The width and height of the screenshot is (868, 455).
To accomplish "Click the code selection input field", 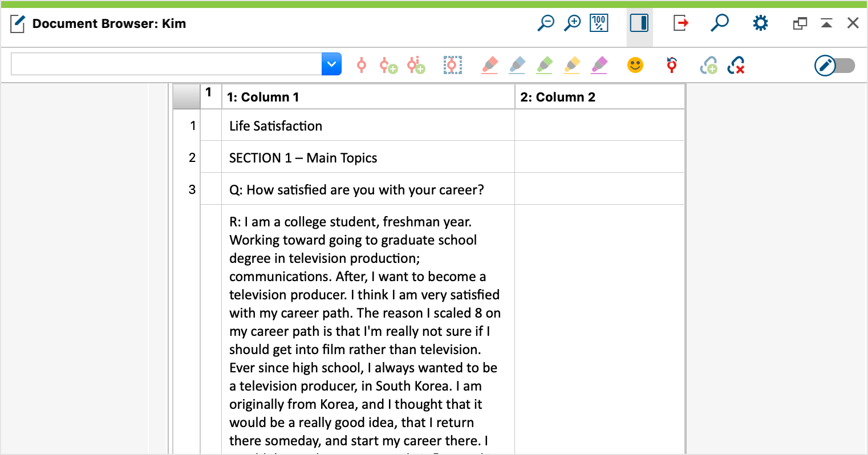I will (x=166, y=64).
